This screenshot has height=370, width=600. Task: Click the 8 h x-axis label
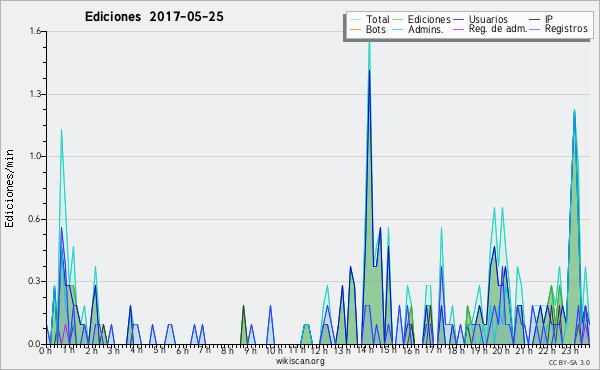227,350
